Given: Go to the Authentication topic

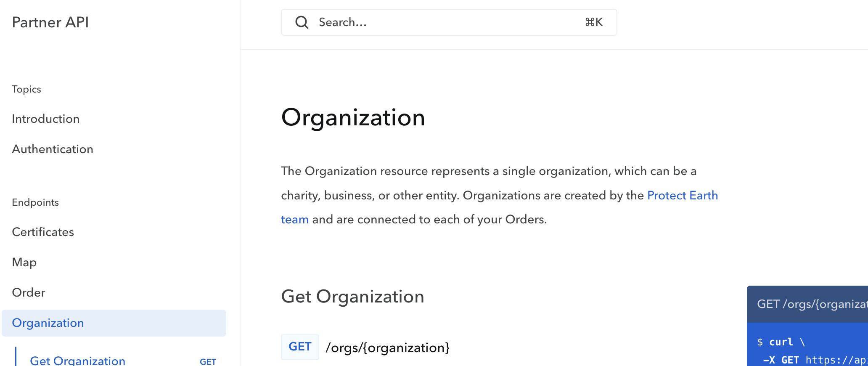Looking at the screenshot, I should (x=53, y=149).
